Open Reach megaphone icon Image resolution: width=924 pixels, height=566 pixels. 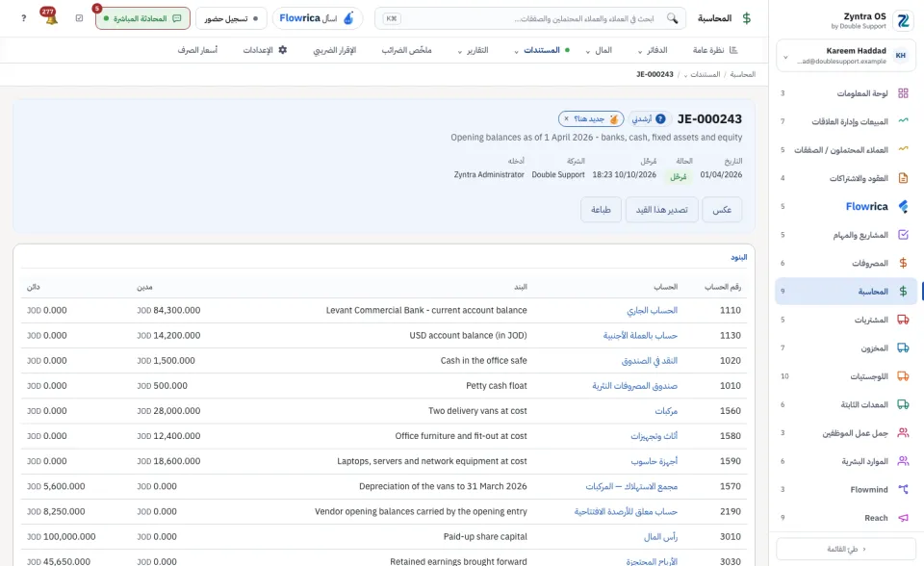903,518
